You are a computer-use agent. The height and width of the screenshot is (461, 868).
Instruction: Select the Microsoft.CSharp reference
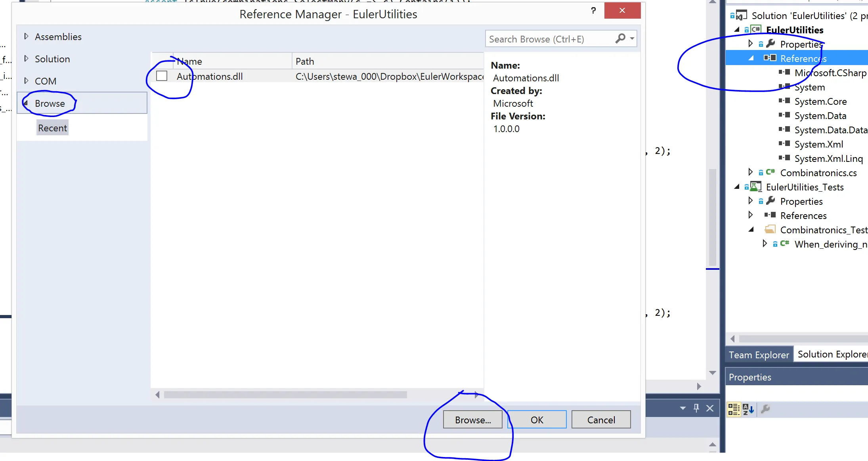point(830,73)
